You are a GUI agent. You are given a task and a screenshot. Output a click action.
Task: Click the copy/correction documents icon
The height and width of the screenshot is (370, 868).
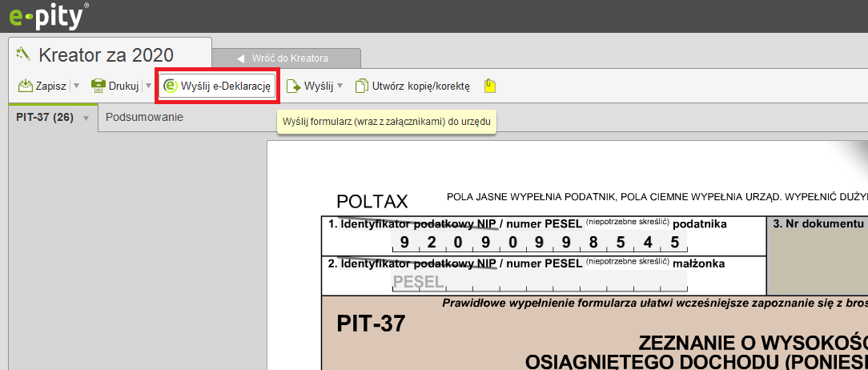tap(362, 86)
